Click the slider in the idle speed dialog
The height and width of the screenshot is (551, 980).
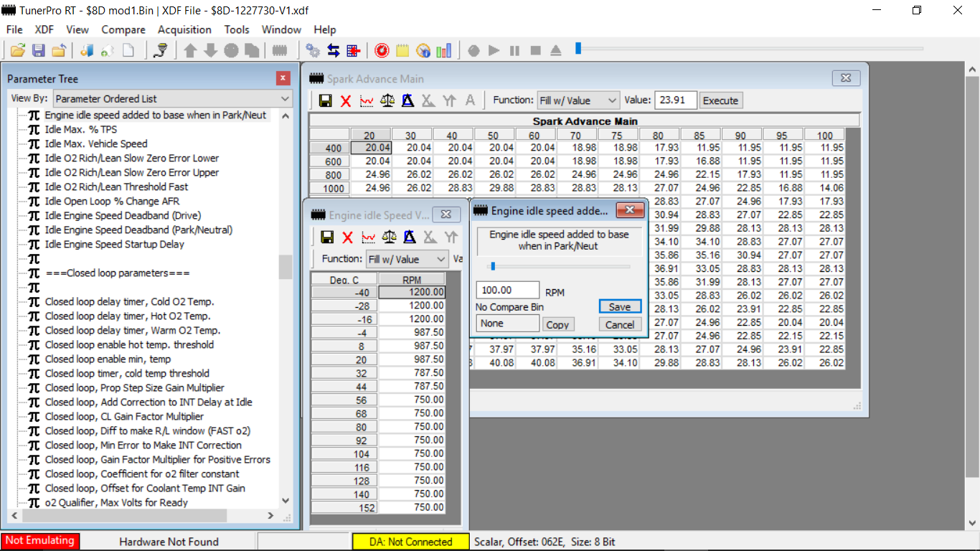pyautogui.click(x=492, y=266)
